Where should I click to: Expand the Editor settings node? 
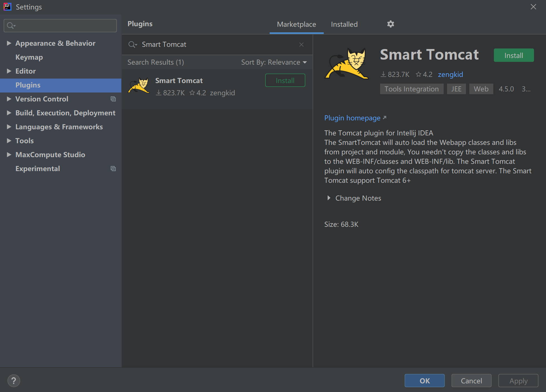point(9,71)
